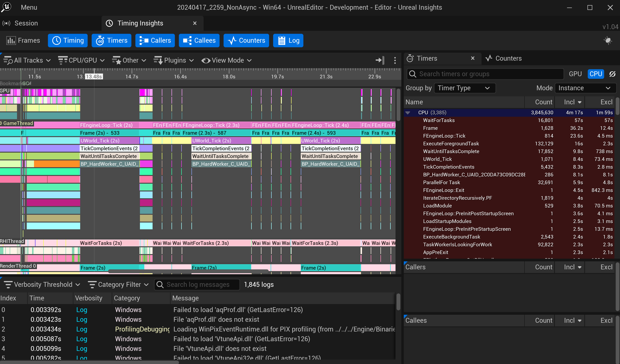This screenshot has width=620, height=364.
Task: Click the Unreal Insights logo icon
Action: (x=6, y=7)
